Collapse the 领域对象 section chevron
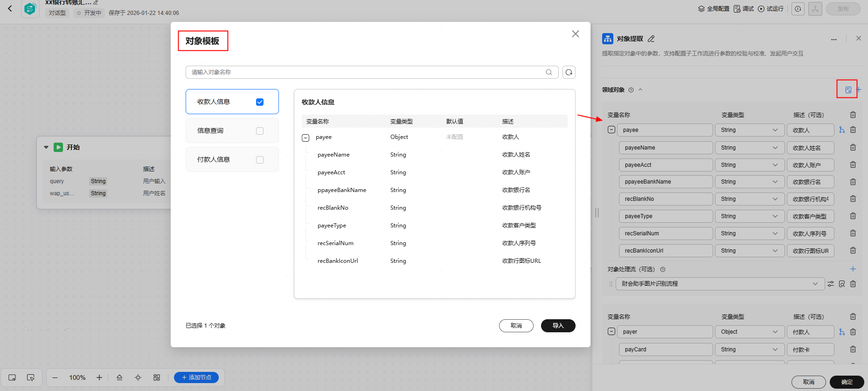The image size is (868, 391). pos(640,89)
